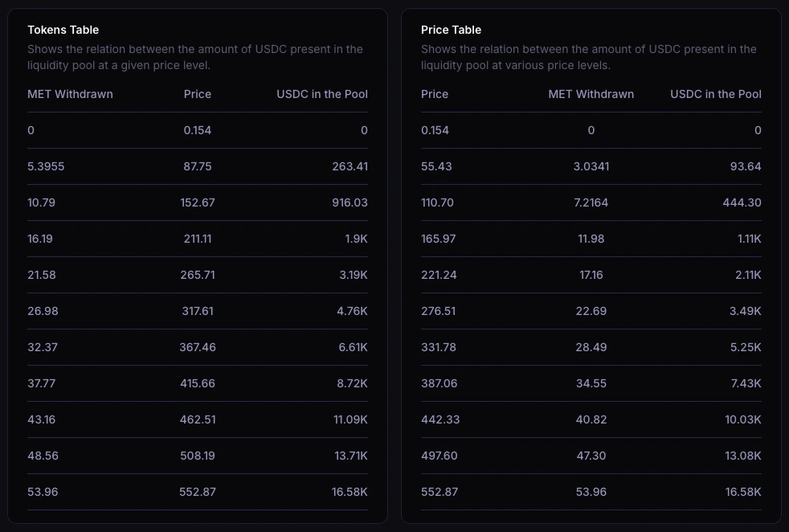Select the 317.61 price cell

pos(198,312)
